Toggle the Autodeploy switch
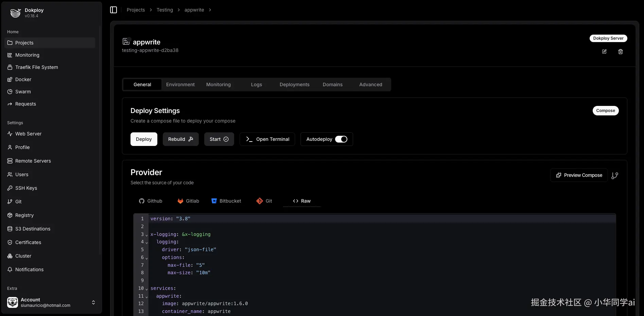Viewport: 644px width, 316px height. point(341,139)
